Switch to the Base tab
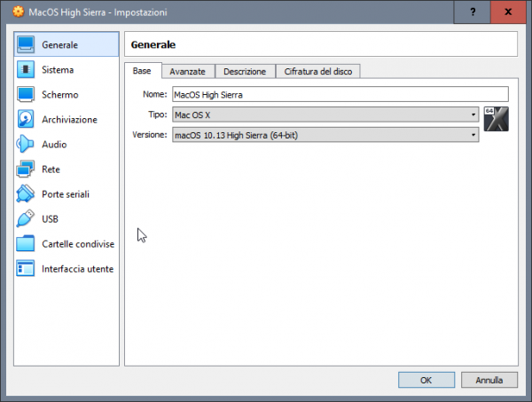The image size is (532, 402). (142, 71)
